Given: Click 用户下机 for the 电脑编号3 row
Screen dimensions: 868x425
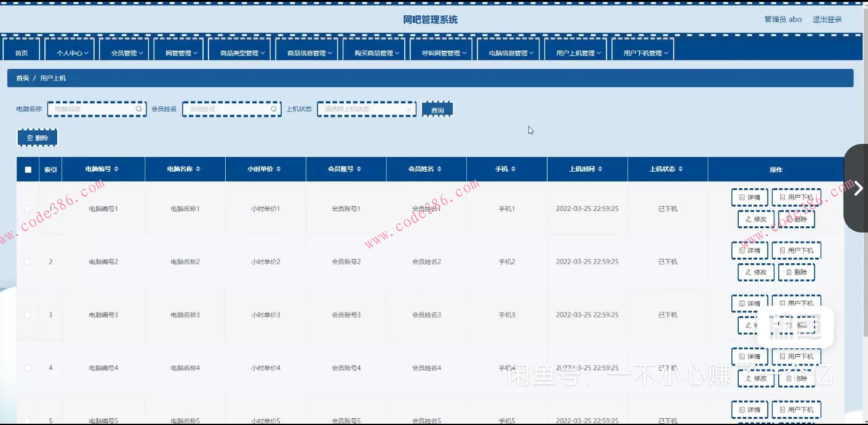Looking at the screenshot, I should coord(796,303).
